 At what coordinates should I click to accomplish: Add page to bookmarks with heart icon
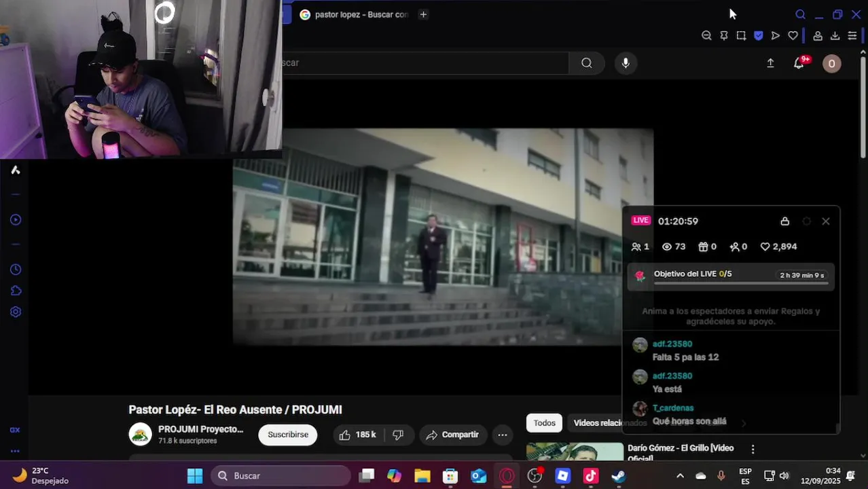pyautogui.click(x=793, y=35)
